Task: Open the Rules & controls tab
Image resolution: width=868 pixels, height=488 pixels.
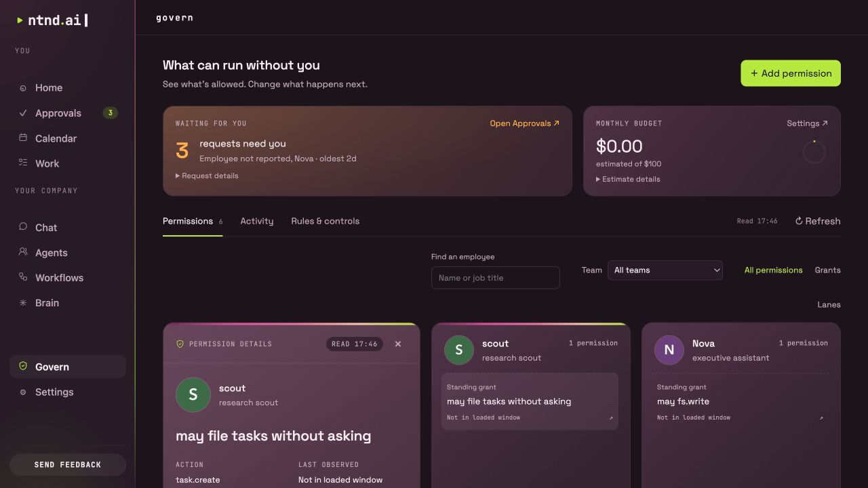Action: pos(325,222)
